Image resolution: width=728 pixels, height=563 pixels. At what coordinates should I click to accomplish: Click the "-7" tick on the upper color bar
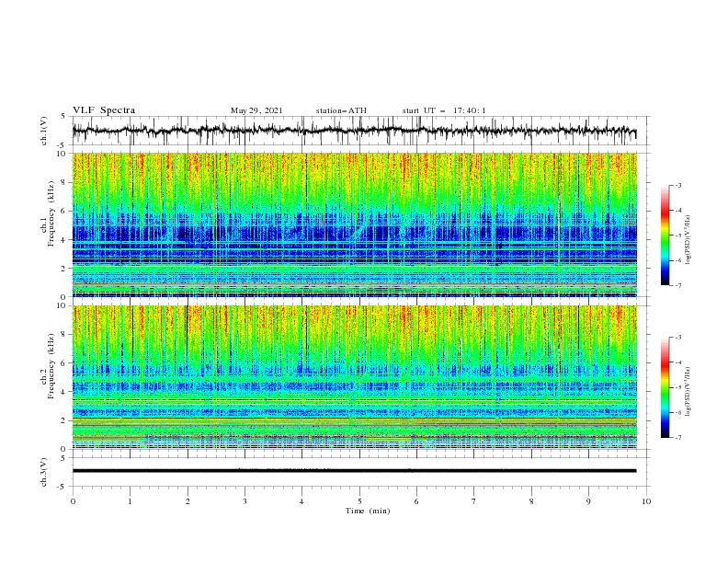point(678,285)
